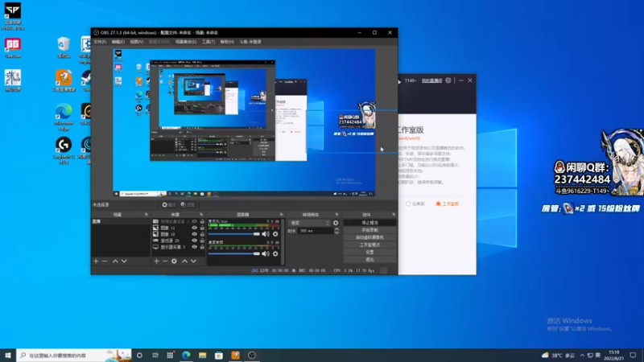Open the 文件(F) menu
Screen dimensions: 644x362
coord(99,42)
